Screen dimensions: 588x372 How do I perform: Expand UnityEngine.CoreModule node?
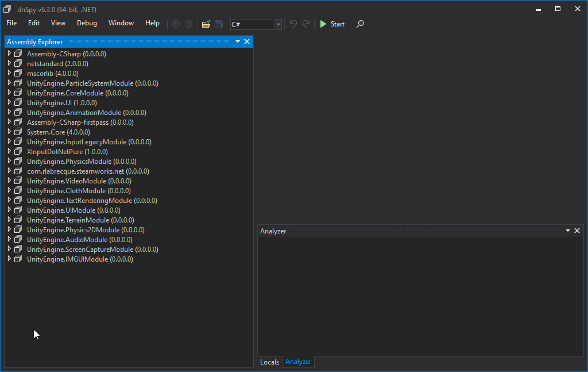point(9,93)
